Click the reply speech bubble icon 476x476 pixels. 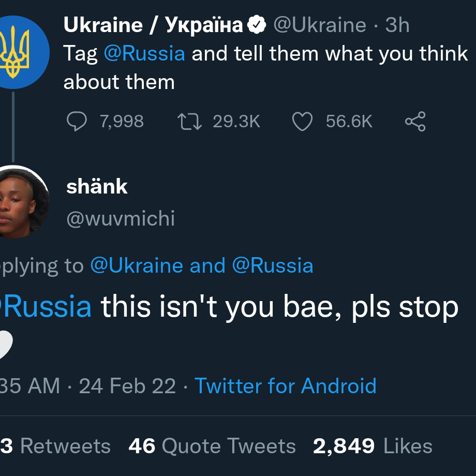click(77, 121)
